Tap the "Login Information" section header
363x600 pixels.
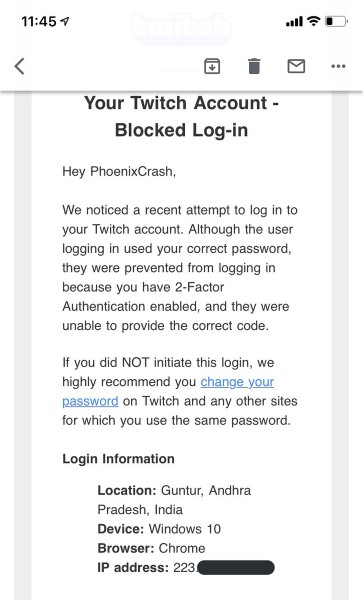coord(118,459)
